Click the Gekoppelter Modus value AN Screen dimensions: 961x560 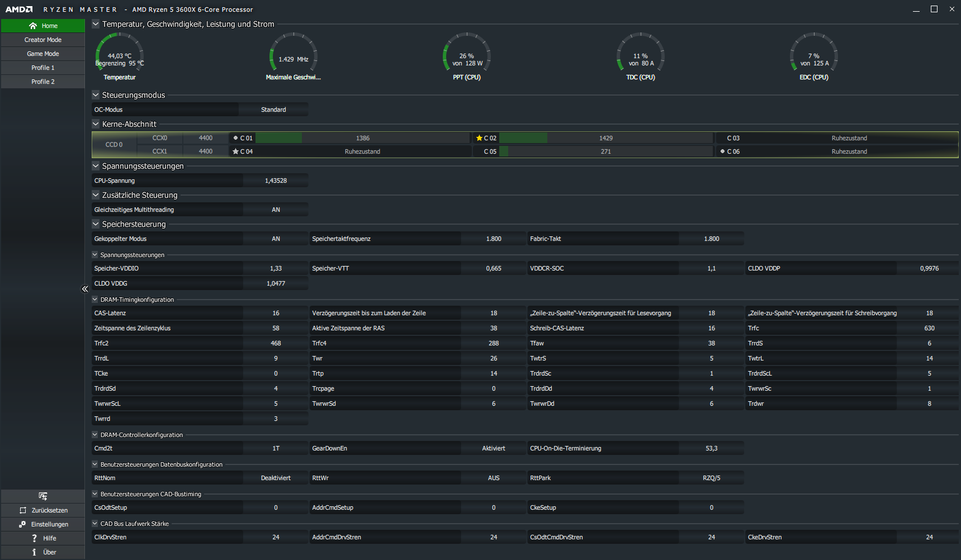pos(276,239)
